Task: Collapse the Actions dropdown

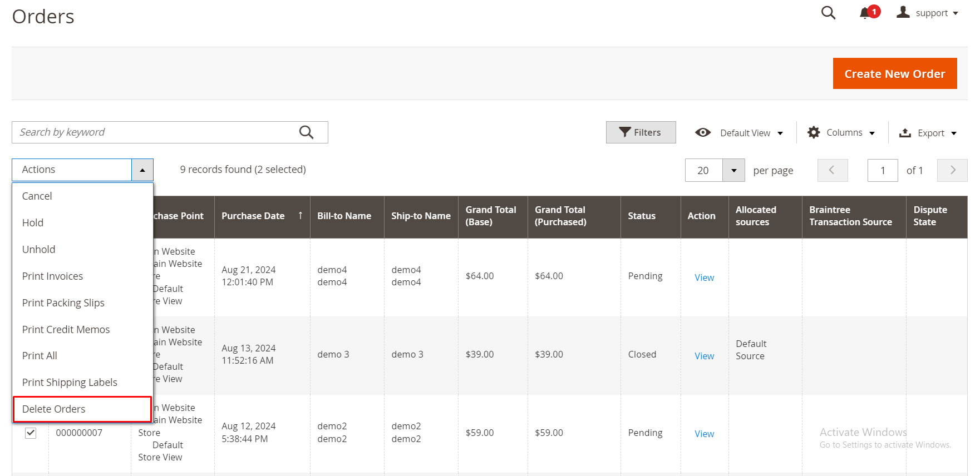Action: pyautogui.click(x=142, y=170)
